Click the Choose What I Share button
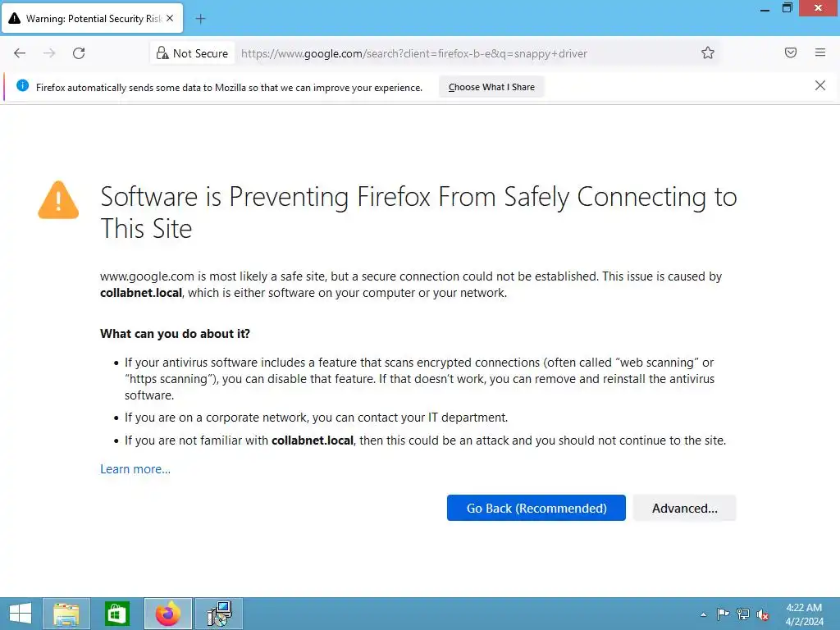 (x=491, y=87)
